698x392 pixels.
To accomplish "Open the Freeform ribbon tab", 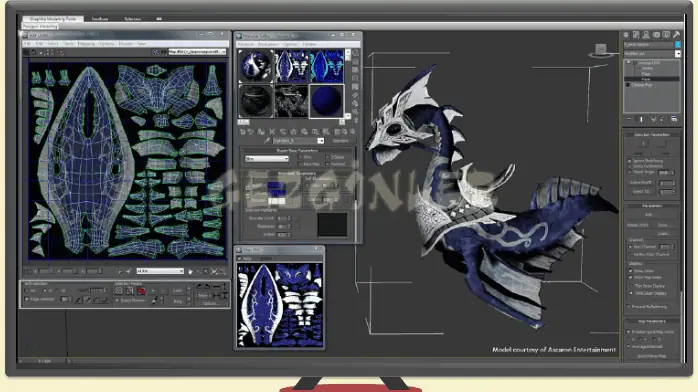I will tap(100, 19).
